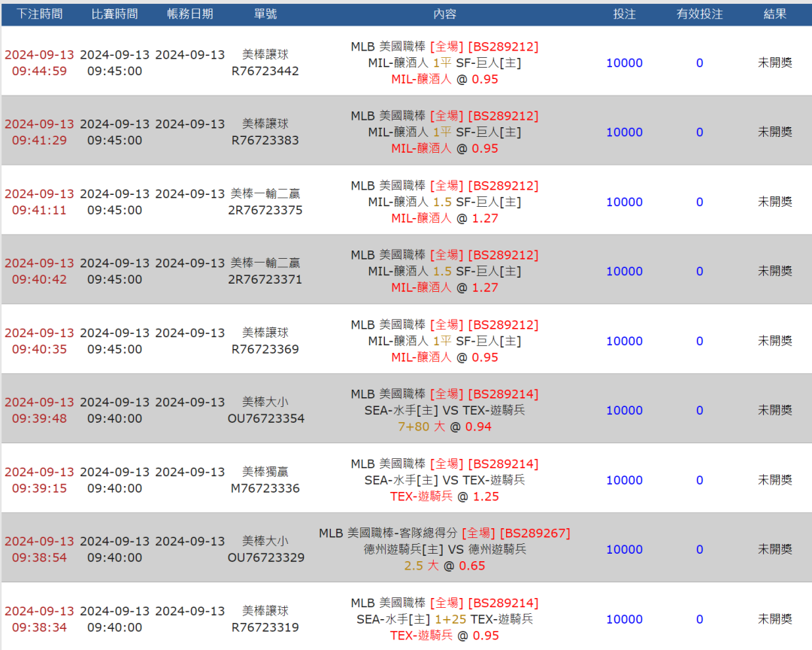Click 10000 stake in R76723369 row
Screen dimensions: 812x650
coord(624,342)
